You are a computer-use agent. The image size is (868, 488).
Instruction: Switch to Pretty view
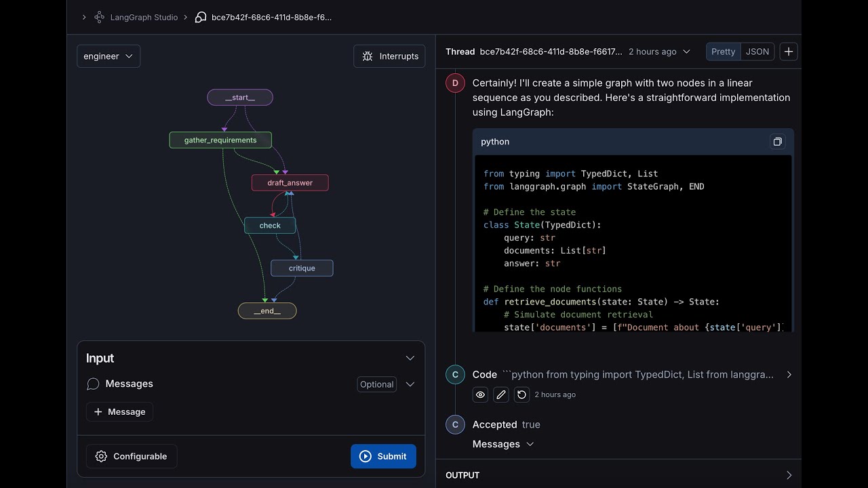point(723,52)
